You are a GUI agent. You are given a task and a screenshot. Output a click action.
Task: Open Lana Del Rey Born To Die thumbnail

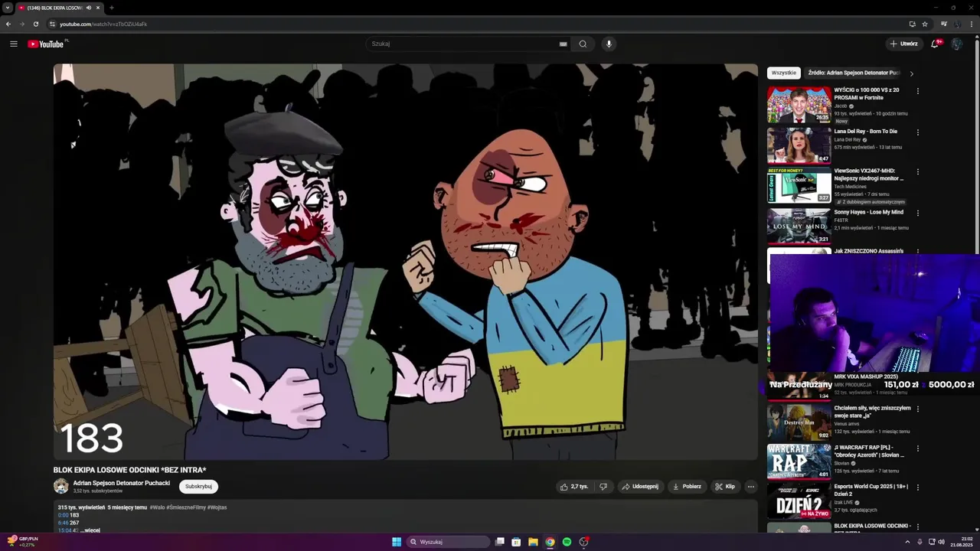point(799,145)
